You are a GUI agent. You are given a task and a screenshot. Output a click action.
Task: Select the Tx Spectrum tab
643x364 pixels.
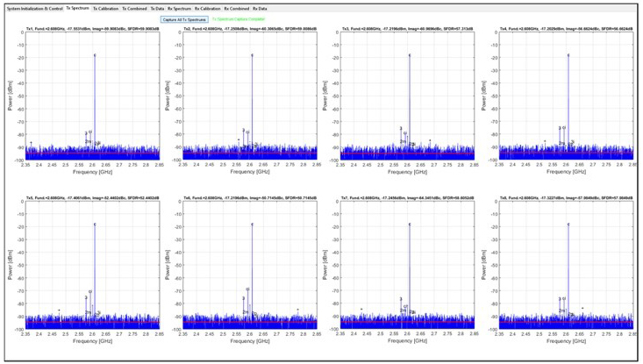77,8
